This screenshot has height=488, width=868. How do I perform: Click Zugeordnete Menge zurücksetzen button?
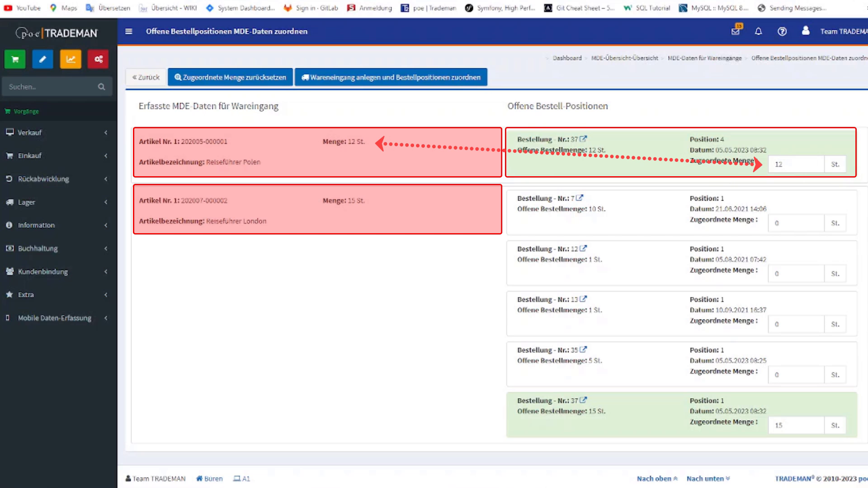pyautogui.click(x=230, y=77)
